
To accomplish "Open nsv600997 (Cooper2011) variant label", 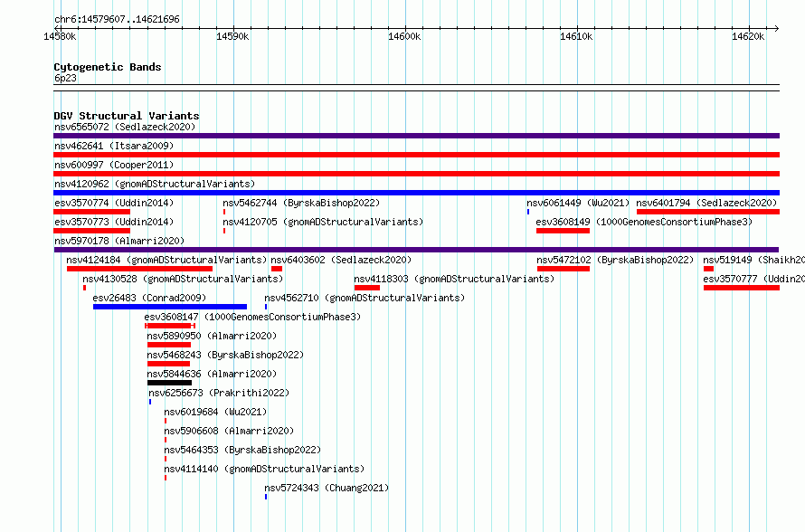I will 114,165.
